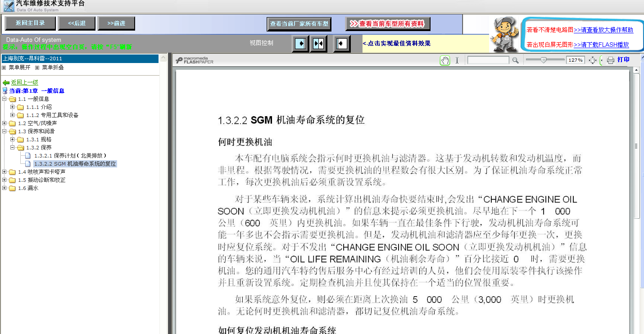The width and height of the screenshot is (644, 334).
Task: Click the green back arrow icon
Action: pyautogui.click(x=6, y=83)
